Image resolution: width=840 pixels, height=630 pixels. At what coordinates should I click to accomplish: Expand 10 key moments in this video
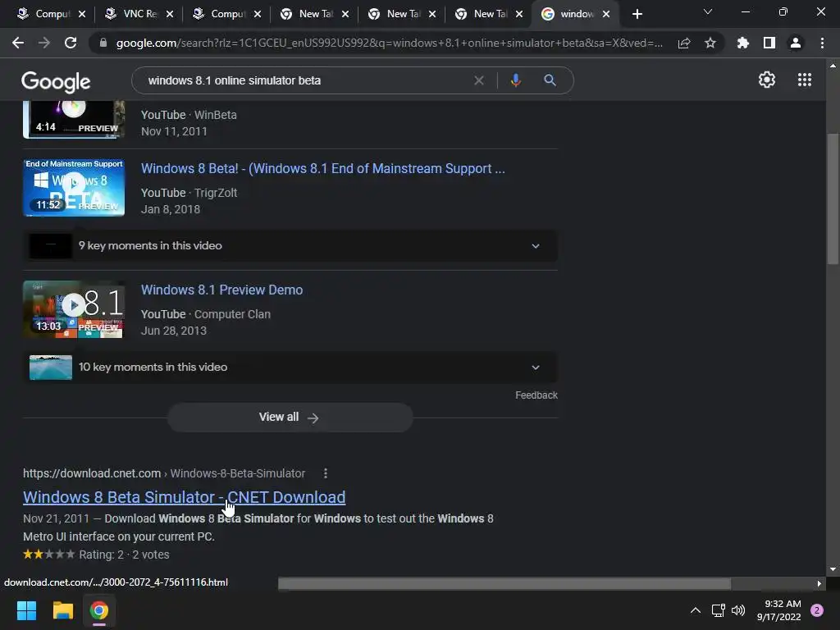(290, 367)
